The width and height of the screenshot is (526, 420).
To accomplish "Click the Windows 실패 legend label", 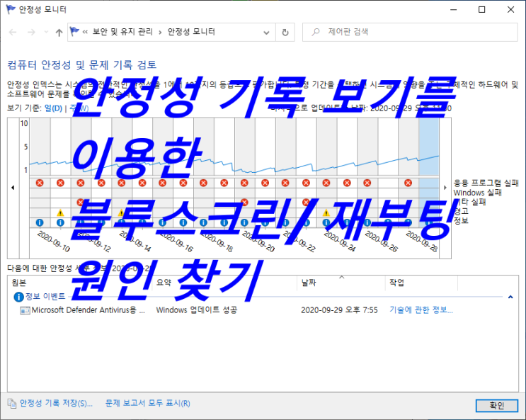I will point(477,193).
